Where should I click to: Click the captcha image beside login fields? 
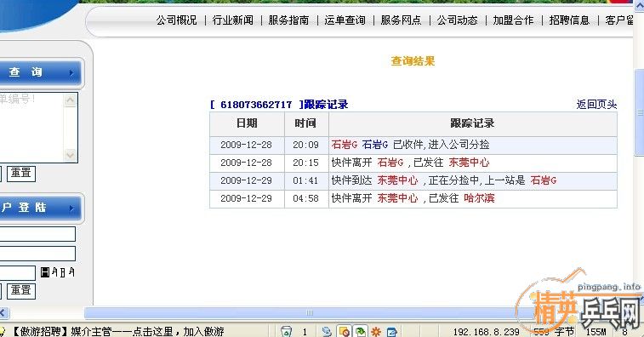pyautogui.click(x=58, y=271)
